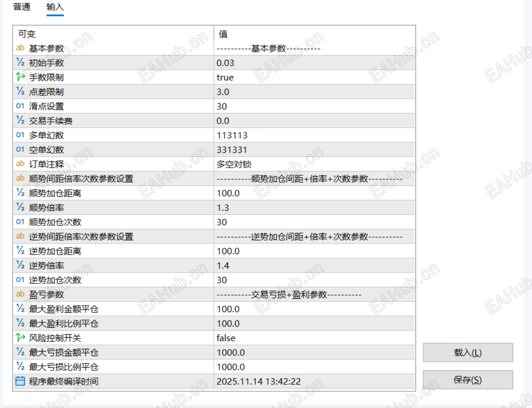The image size is (532, 408).
Task: Switch to the 普通 tab
Action: (22, 7)
